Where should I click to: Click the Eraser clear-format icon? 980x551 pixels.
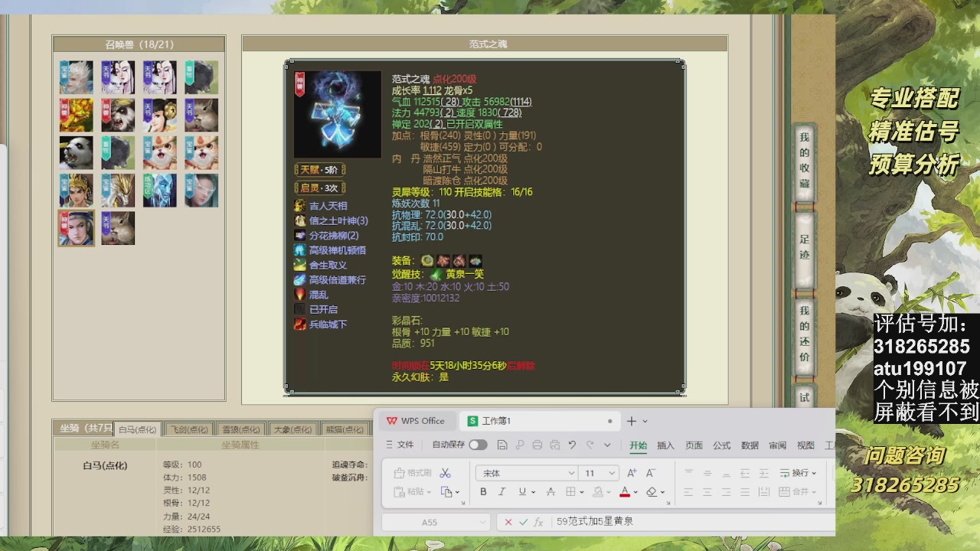pyautogui.click(x=652, y=492)
